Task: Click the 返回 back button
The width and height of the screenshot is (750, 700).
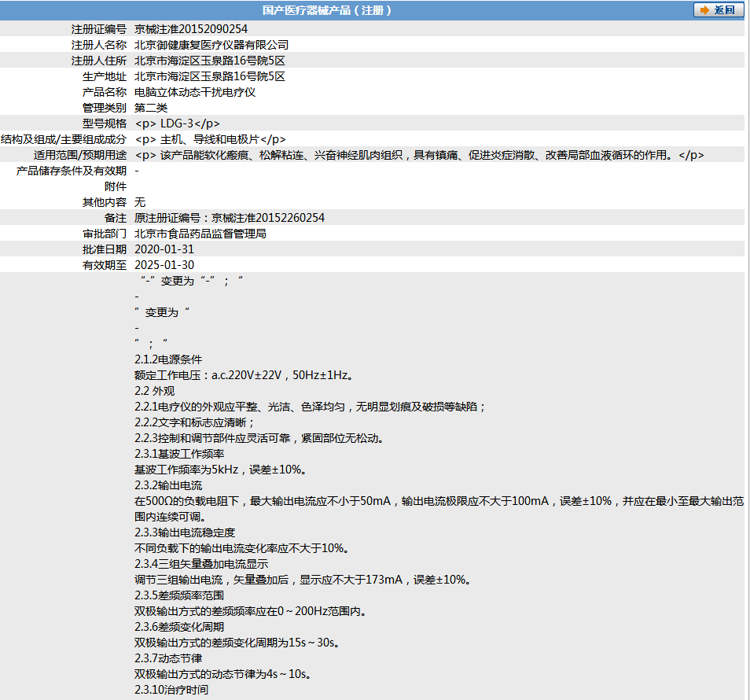Action: click(718, 10)
